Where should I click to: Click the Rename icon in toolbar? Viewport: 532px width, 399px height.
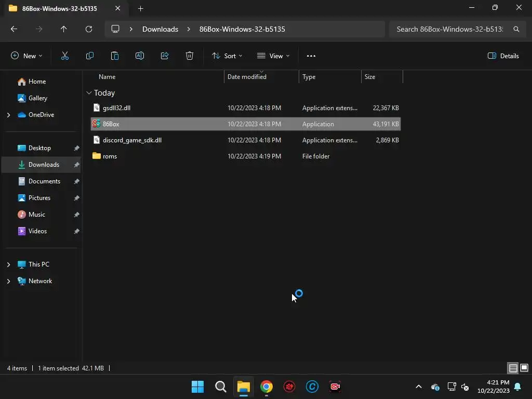coord(139,56)
